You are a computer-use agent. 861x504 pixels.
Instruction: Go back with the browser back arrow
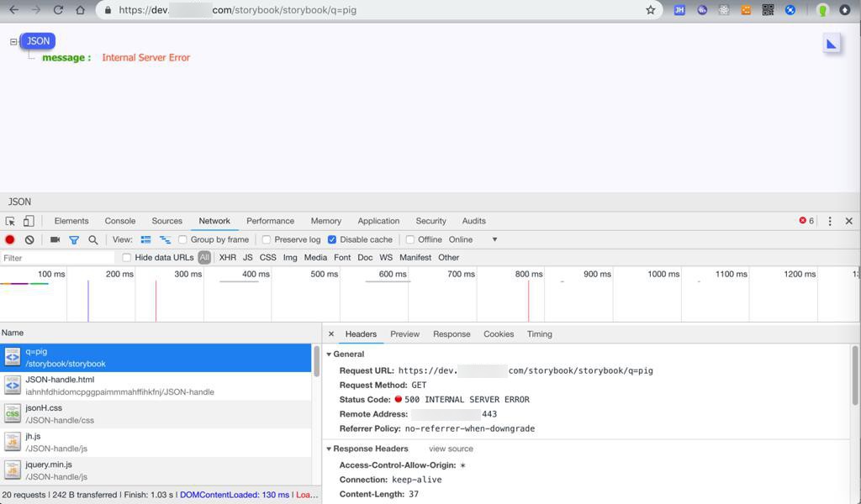click(x=14, y=10)
